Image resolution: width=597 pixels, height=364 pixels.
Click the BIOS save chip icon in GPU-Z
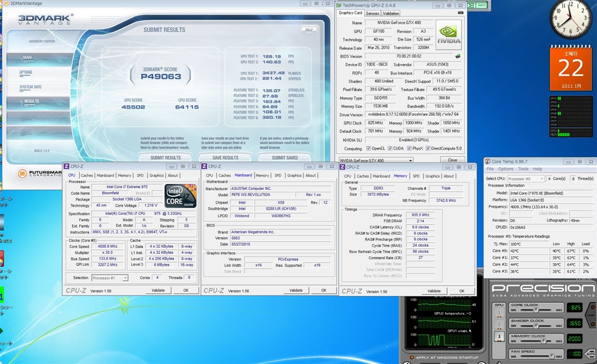coord(458,56)
